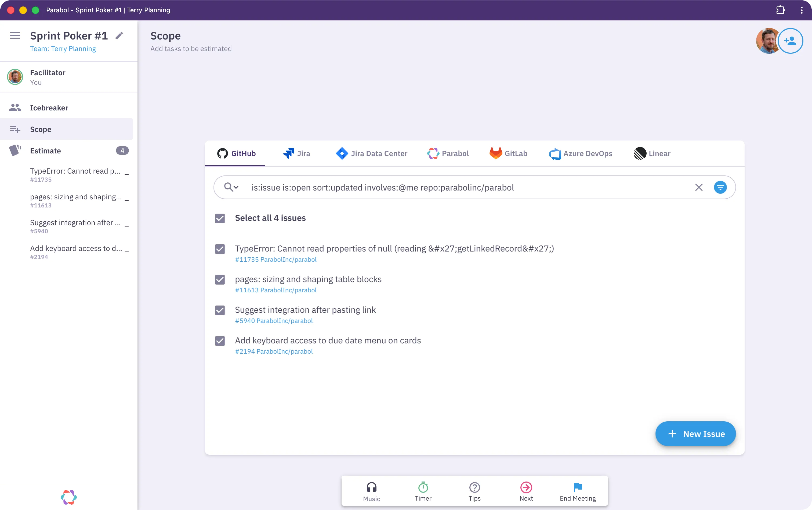Switch to the Parabol tab
The height and width of the screenshot is (510, 812).
tap(448, 153)
